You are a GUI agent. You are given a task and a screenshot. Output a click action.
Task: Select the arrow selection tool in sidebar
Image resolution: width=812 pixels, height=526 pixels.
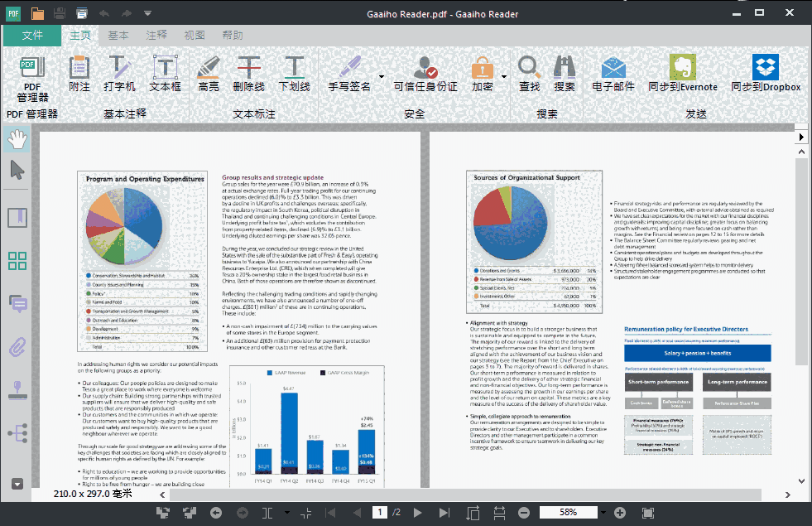click(17, 170)
